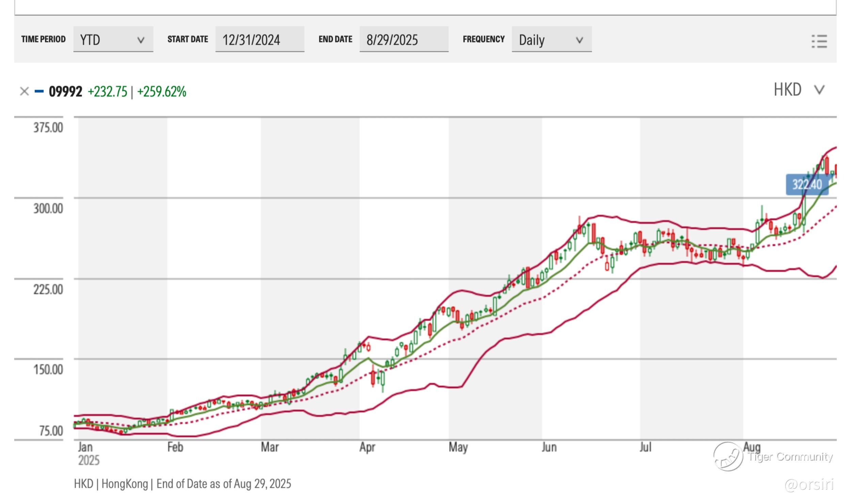
Task: Remove the 09992 series with X icon
Action: coord(24,91)
